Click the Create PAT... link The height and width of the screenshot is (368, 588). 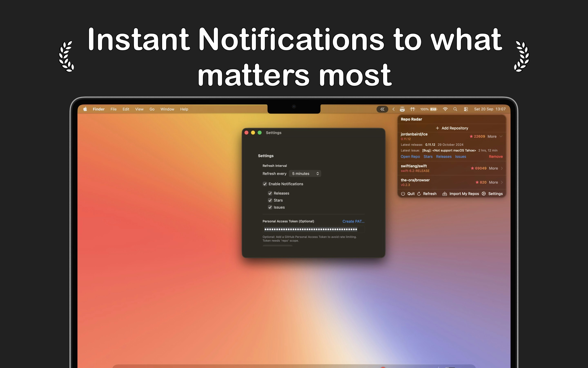click(x=353, y=221)
